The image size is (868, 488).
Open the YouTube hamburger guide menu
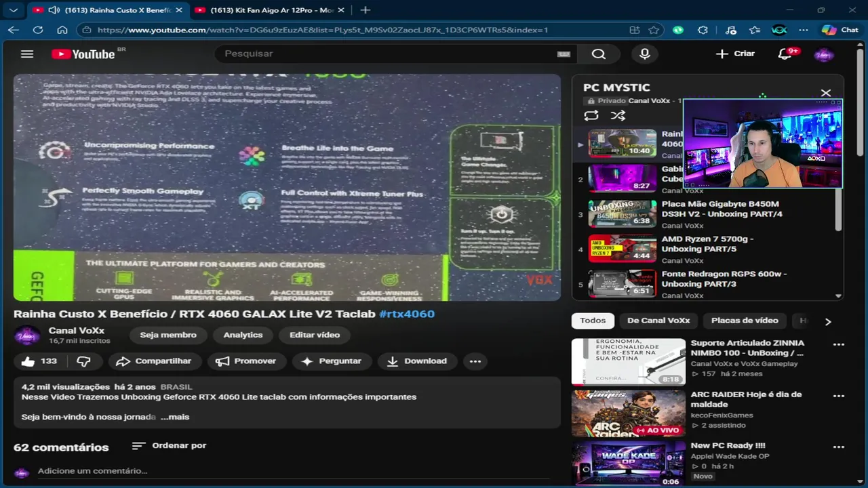pyautogui.click(x=26, y=54)
